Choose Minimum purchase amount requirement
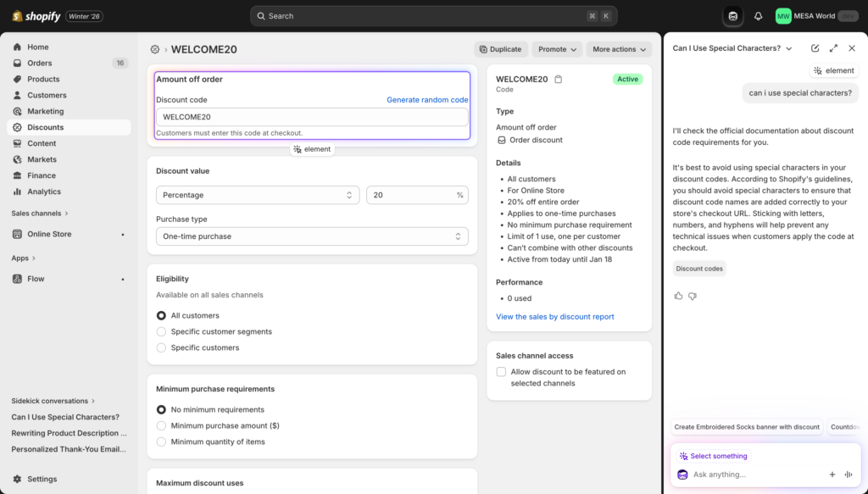 (x=161, y=426)
